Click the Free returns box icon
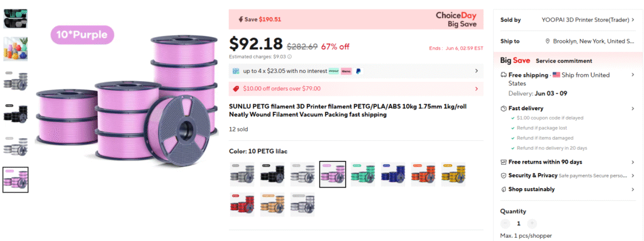This screenshot has height=241, width=644. point(504,162)
